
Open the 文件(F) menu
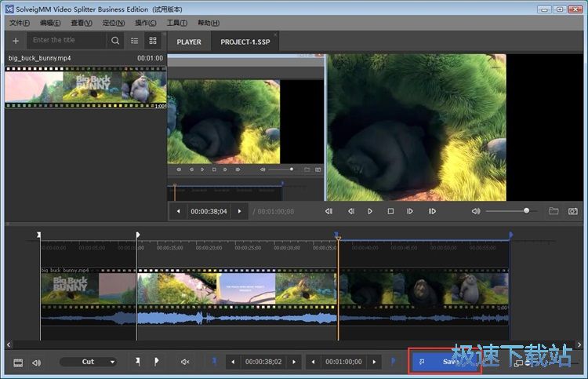click(x=20, y=23)
